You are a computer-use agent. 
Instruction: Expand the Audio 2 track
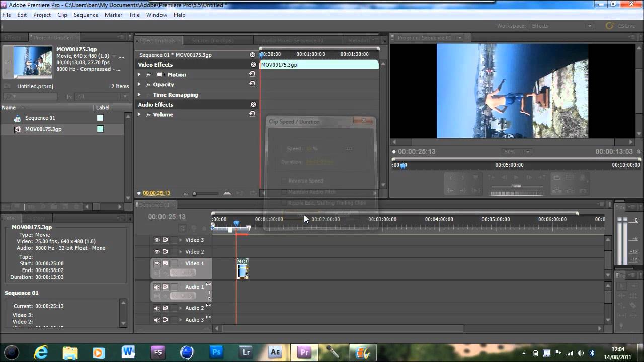tap(181, 308)
